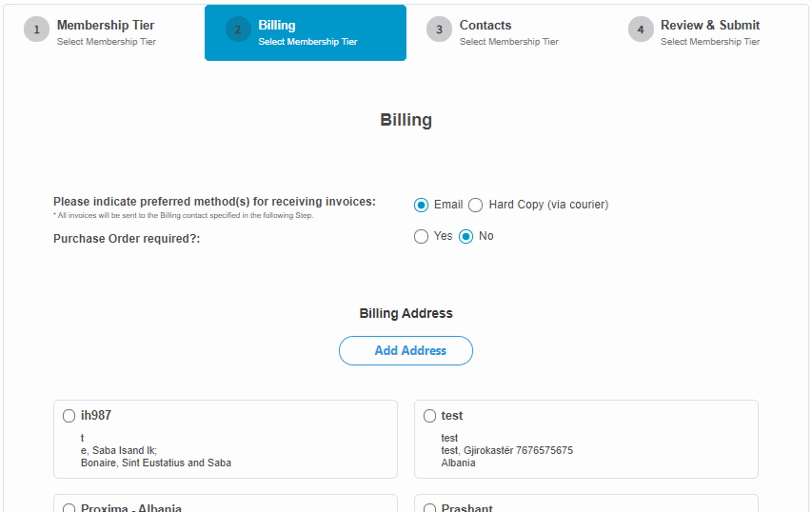
Task: Click the Add Address button
Action: click(x=406, y=350)
